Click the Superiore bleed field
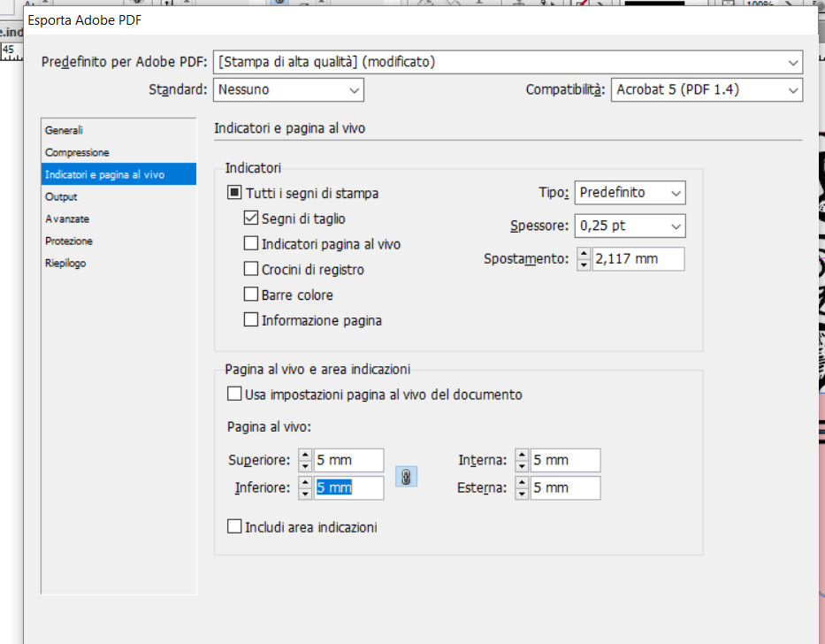 point(349,460)
